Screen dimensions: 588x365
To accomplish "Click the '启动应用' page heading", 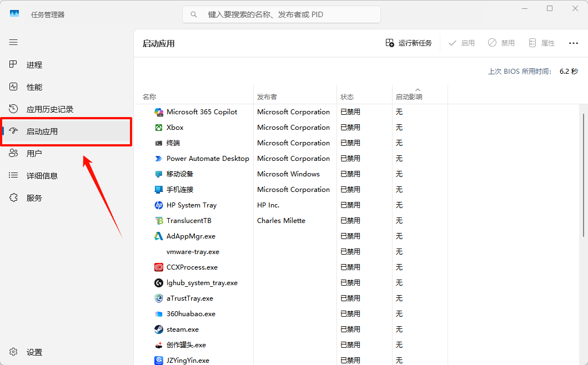I will coord(159,43).
